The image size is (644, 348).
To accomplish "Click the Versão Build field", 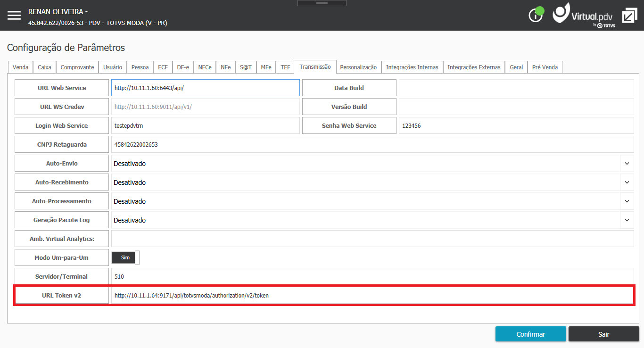I will pyautogui.click(x=516, y=107).
